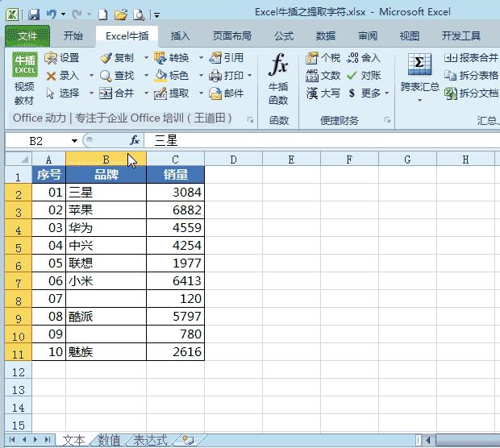Image resolution: width=500 pixels, height=448 pixels.
Task: Expand the 打印 dropdown arrow
Action: pyautogui.click(x=250, y=76)
